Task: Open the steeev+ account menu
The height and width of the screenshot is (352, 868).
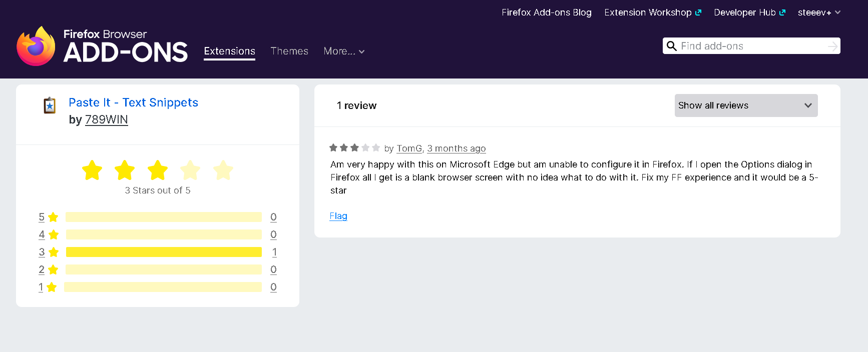Action: (819, 12)
